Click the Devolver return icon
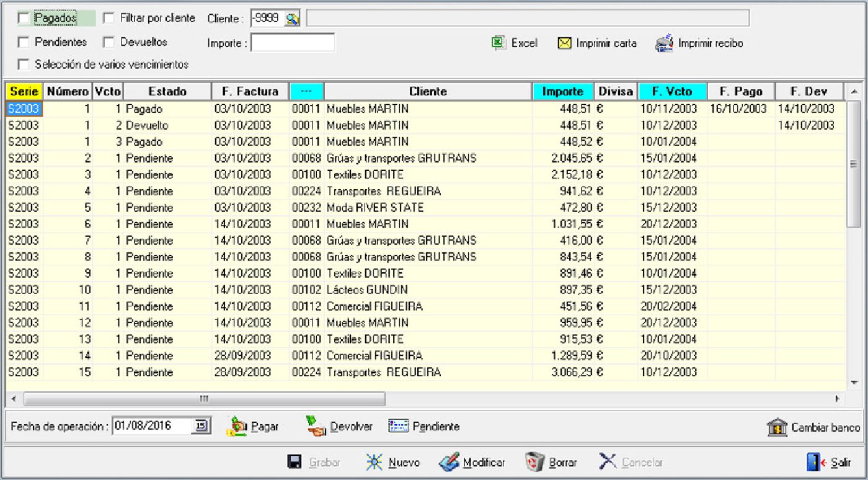Image resolution: width=868 pixels, height=480 pixels. coord(316,426)
